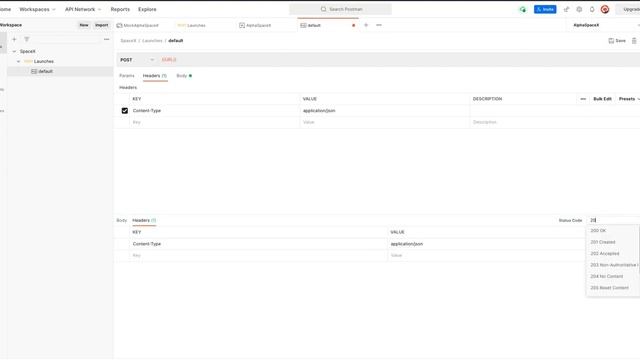Click the Search Postman field
This screenshot has height=360, width=640.
pyautogui.click(x=340, y=9)
